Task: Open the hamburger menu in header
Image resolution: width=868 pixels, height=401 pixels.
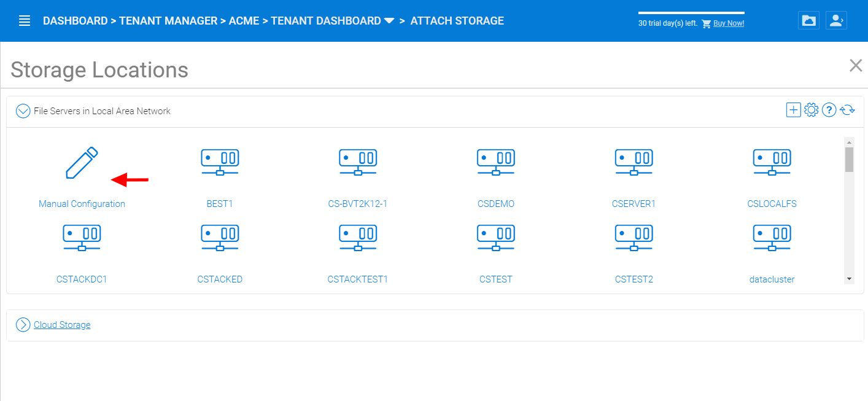Action: click(x=25, y=21)
